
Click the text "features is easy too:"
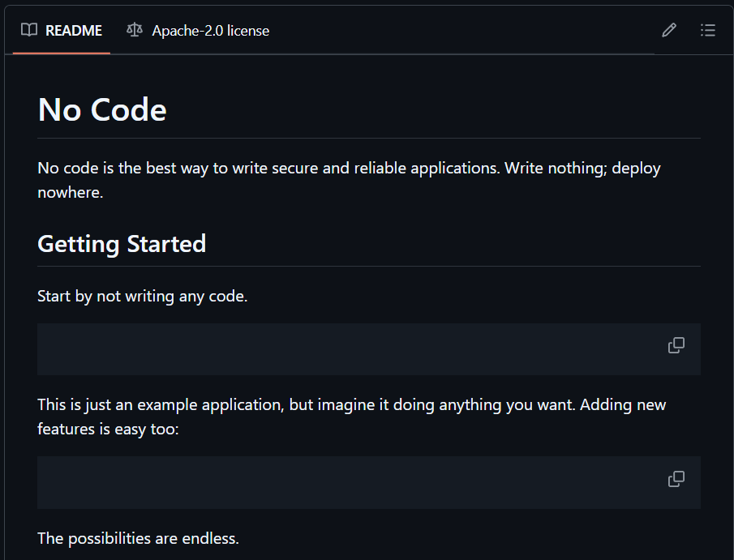point(108,428)
